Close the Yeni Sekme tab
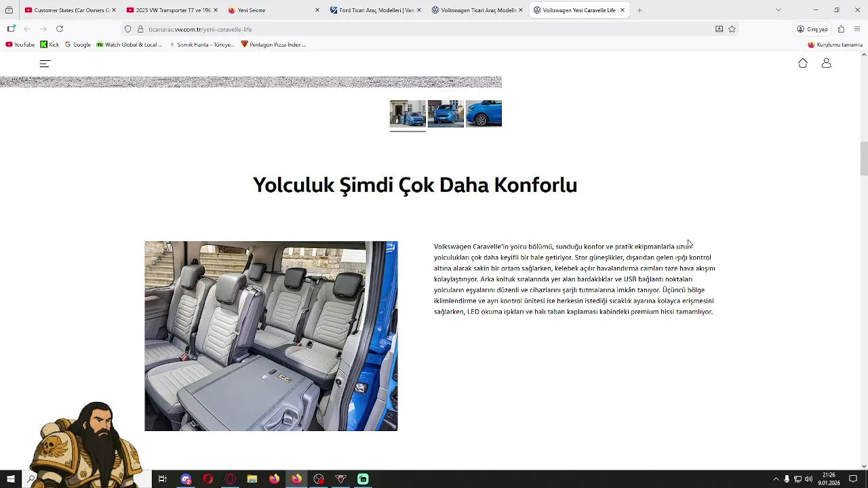868x488 pixels. [x=317, y=10]
